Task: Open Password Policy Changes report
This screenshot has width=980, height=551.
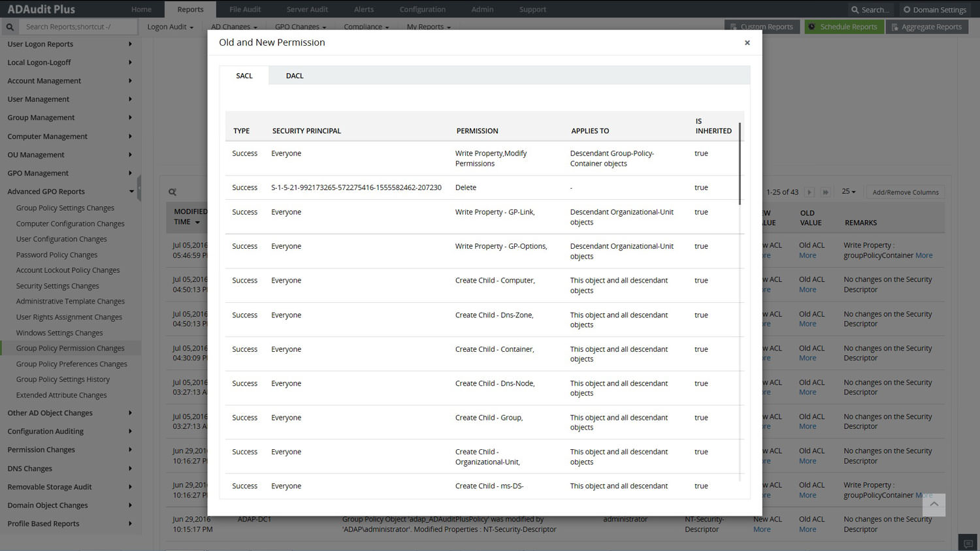Action: (x=57, y=255)
